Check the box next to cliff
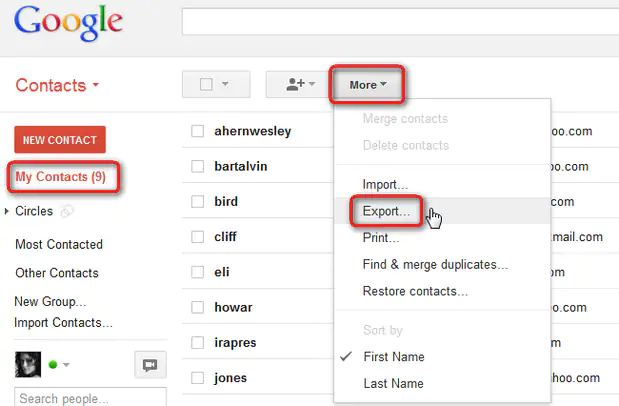Screen dimensions: 619x406 point(198,237)
